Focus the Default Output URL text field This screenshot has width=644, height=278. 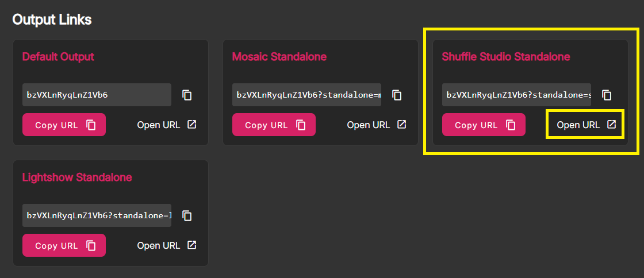[97, 95]
